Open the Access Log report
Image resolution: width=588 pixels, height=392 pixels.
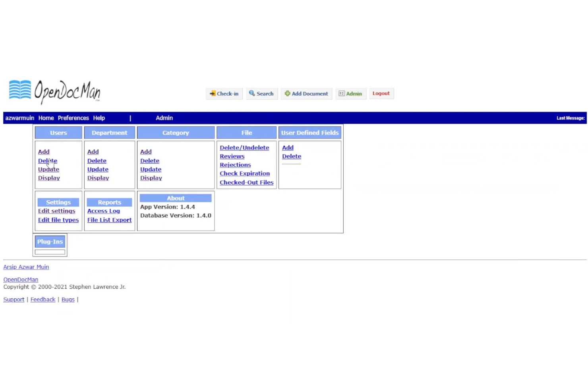[x=103, y=210]
